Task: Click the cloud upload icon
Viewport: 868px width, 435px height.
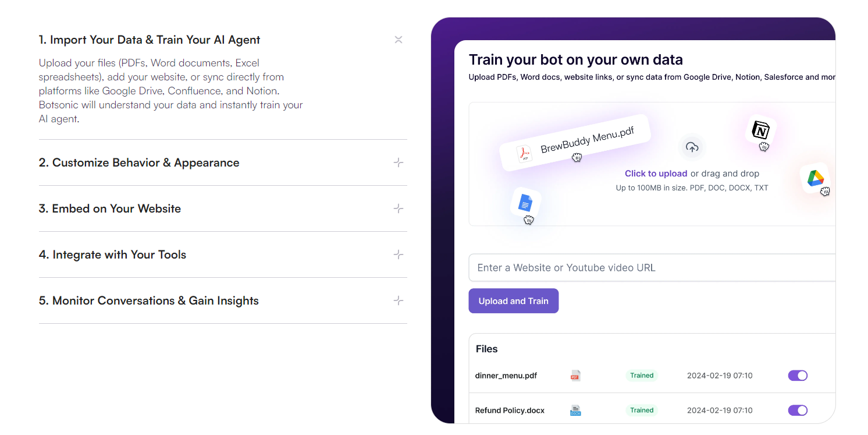Action: [692, 147]
